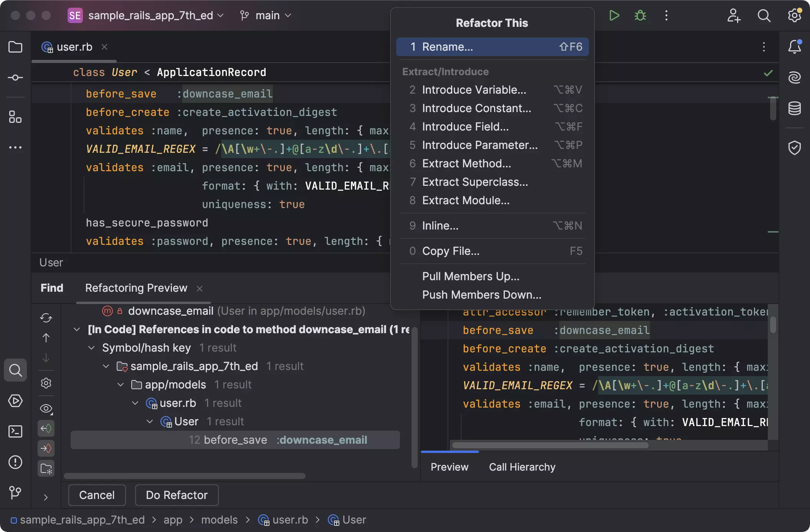The image size is (810, 532).
Task: Open the Project tool window folder icon
Action: [x=15, y=47]
